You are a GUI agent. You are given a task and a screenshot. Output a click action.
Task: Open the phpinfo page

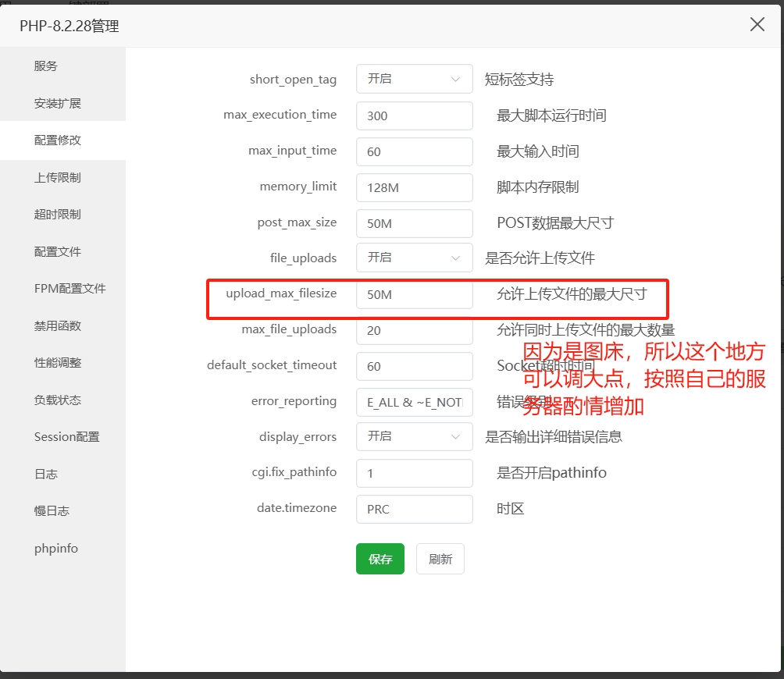point(55,548)
